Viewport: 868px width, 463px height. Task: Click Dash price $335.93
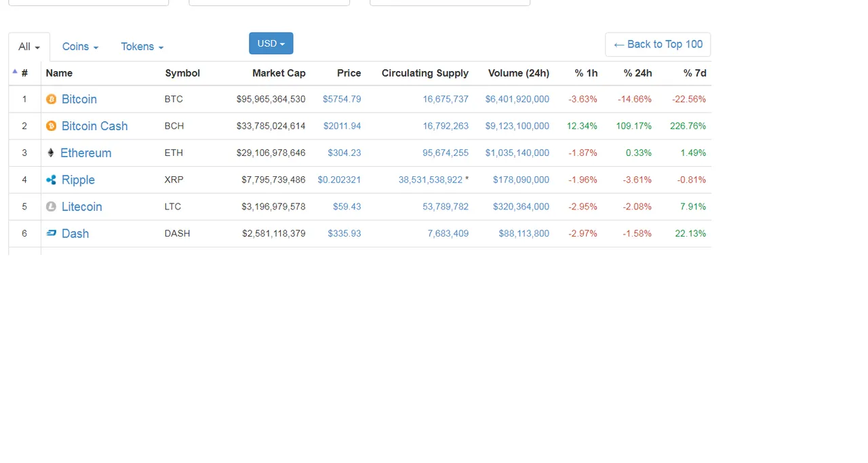(344, 233)
